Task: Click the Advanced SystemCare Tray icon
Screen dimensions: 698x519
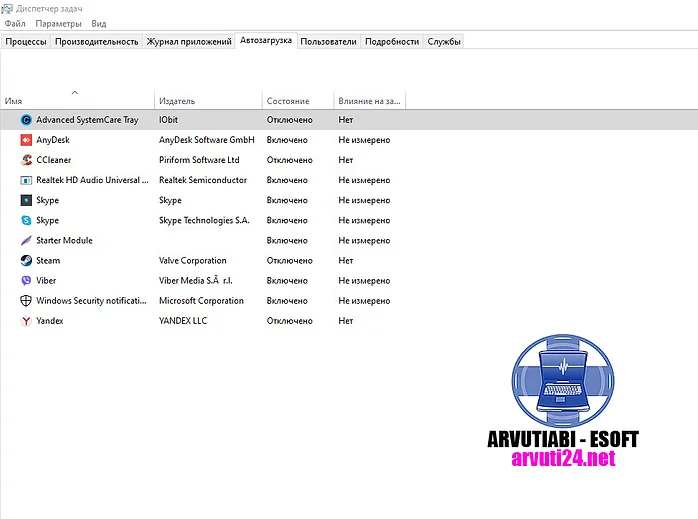Action: click(x=26, y=120)
